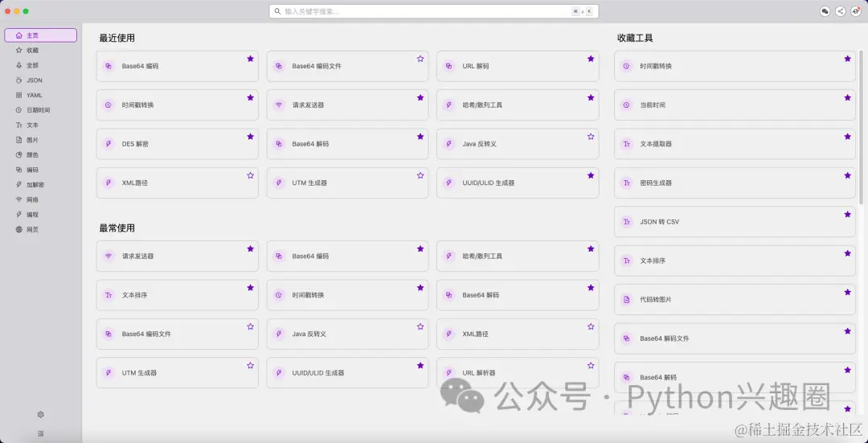Click the icon beside 全部 in sidebar

coord(18,65)
